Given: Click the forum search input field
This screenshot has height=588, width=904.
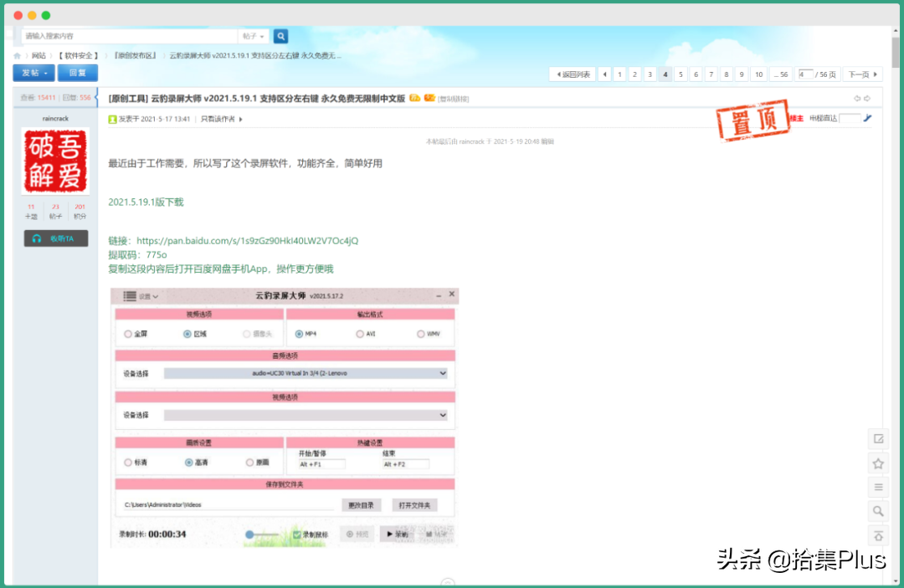Looking at the screenshot, I should point(130,36).
